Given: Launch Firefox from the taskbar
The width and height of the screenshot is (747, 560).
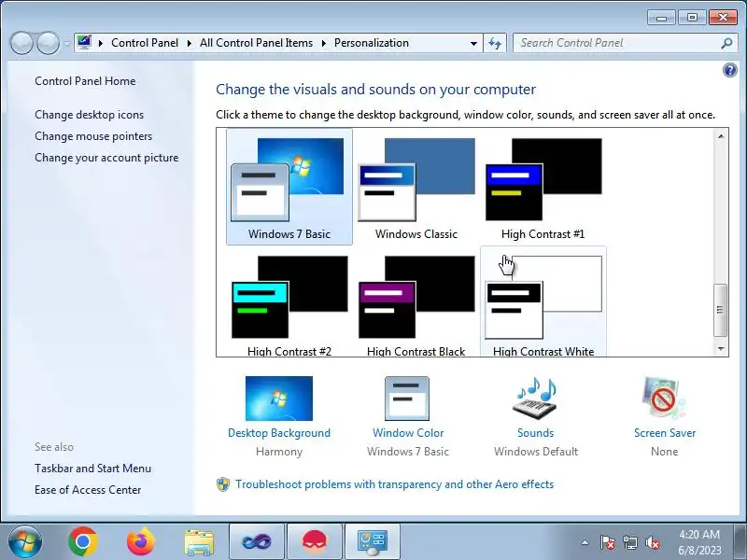Looking at the screenshot, I should (x=141, y=541).
